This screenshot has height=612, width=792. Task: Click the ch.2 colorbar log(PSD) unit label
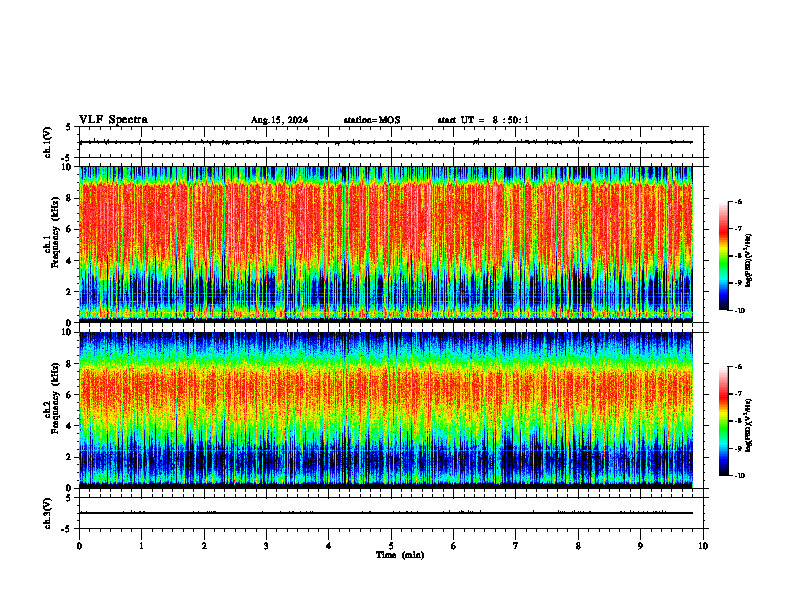748,426
